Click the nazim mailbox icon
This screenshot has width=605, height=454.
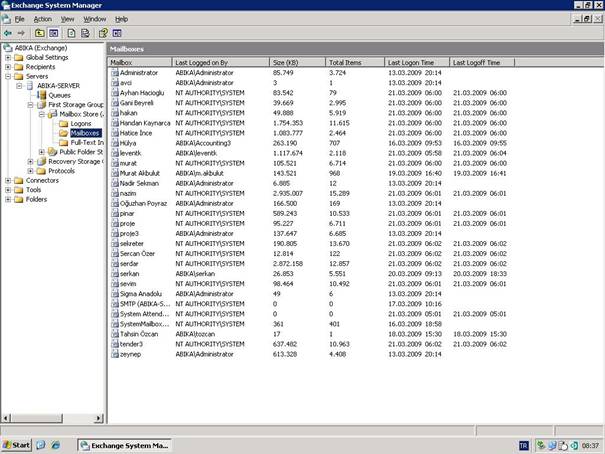tap(115, 193)
